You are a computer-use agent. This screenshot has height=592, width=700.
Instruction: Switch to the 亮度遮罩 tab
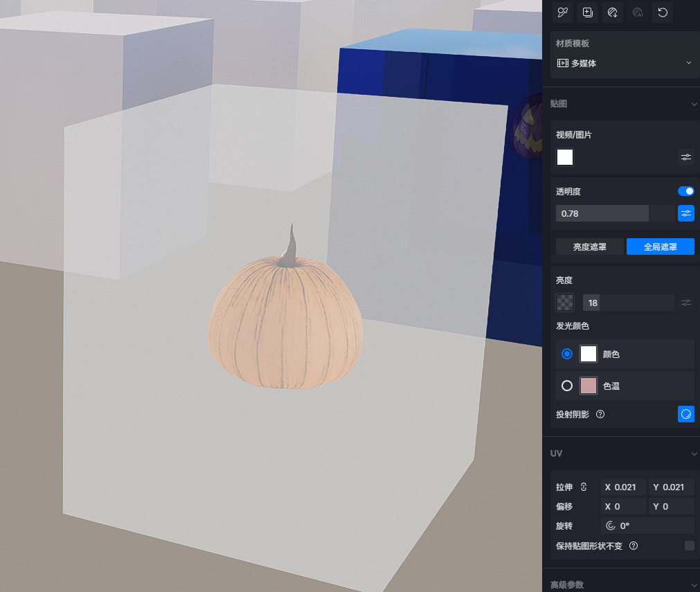589,246
